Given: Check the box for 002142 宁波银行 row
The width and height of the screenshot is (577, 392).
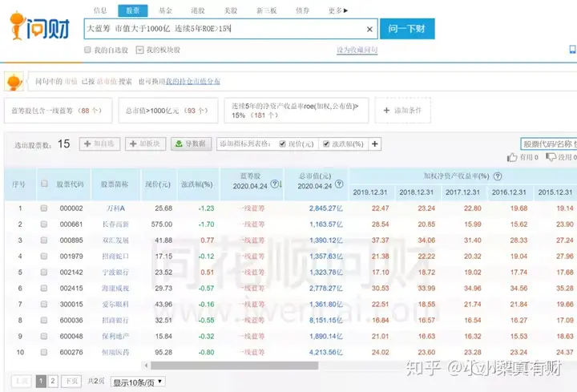Looking at the screenshot, I should pos(44,273).
